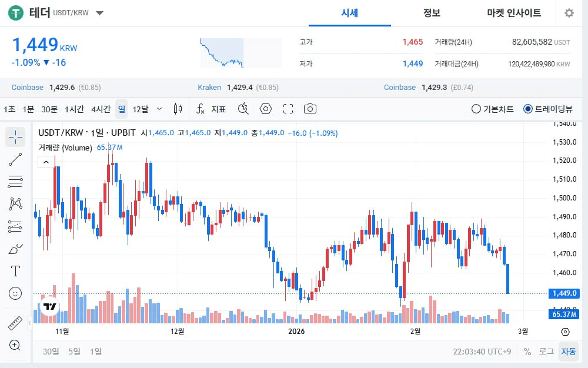The height and width of the screenshot is (368, 588).
Task: Open the timezone 22:03:40 UTC+9 selector
Action: 482,352
